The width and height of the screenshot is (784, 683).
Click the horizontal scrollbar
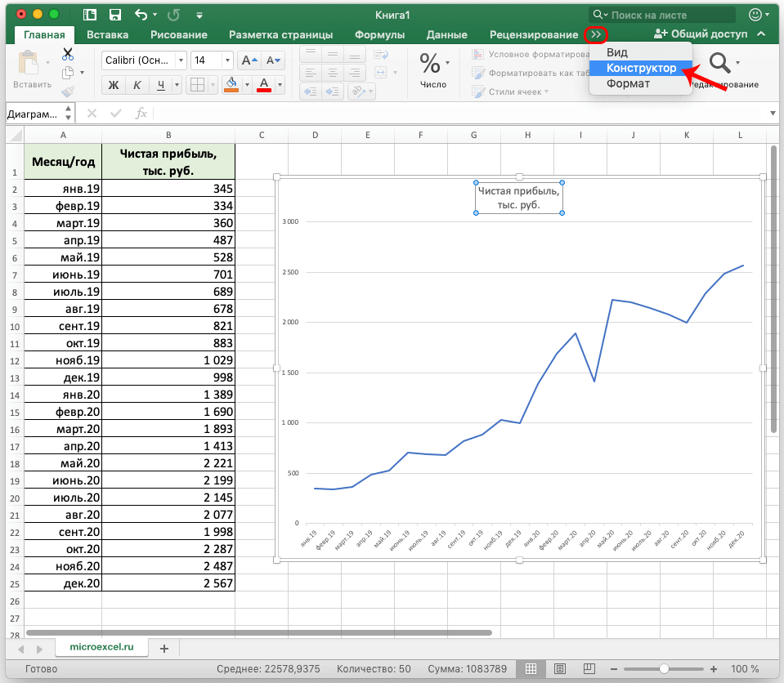[x=259, y=632]
